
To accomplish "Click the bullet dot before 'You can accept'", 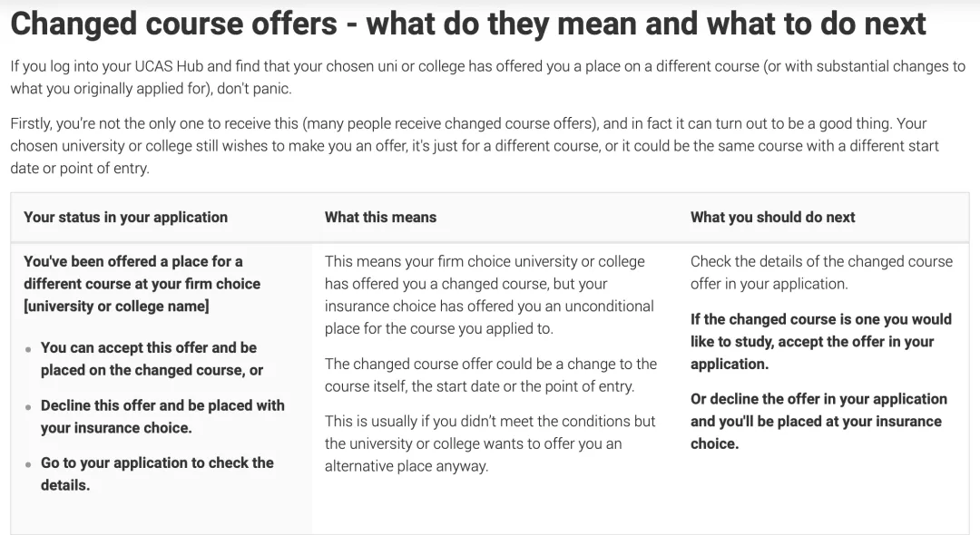I will (x=28, y=350).
